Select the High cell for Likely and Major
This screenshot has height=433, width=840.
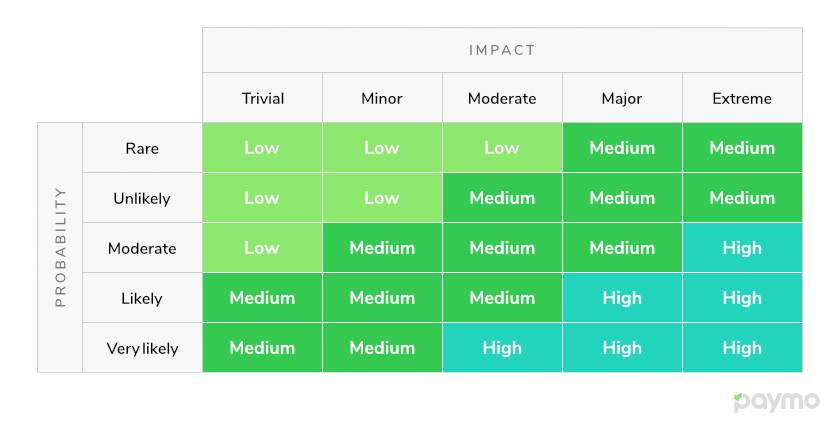point(622,298)
